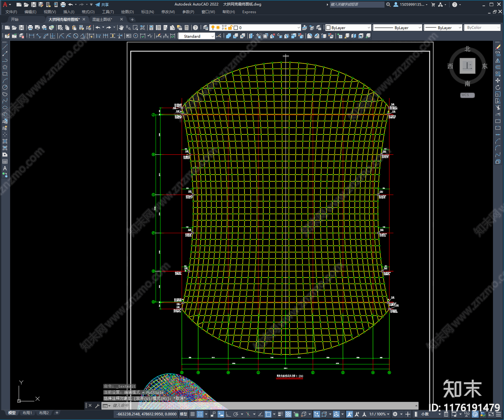Click the Quick Calculator toolbar icon
Viewport: 504px width, 420px height.
point(186,28)
